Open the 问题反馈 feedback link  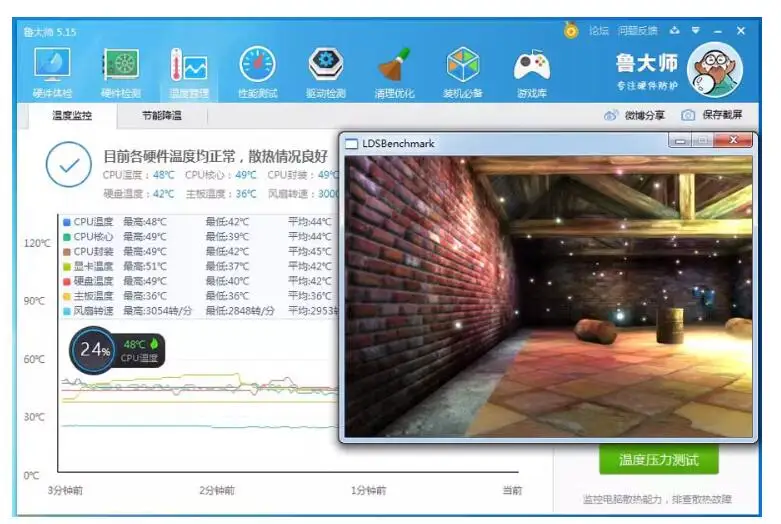point(637,30)
